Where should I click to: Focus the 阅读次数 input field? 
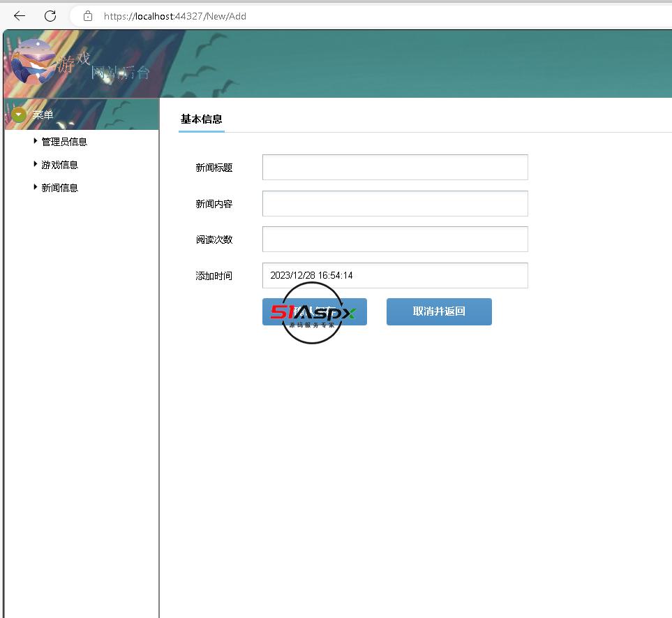click(395, 239)
